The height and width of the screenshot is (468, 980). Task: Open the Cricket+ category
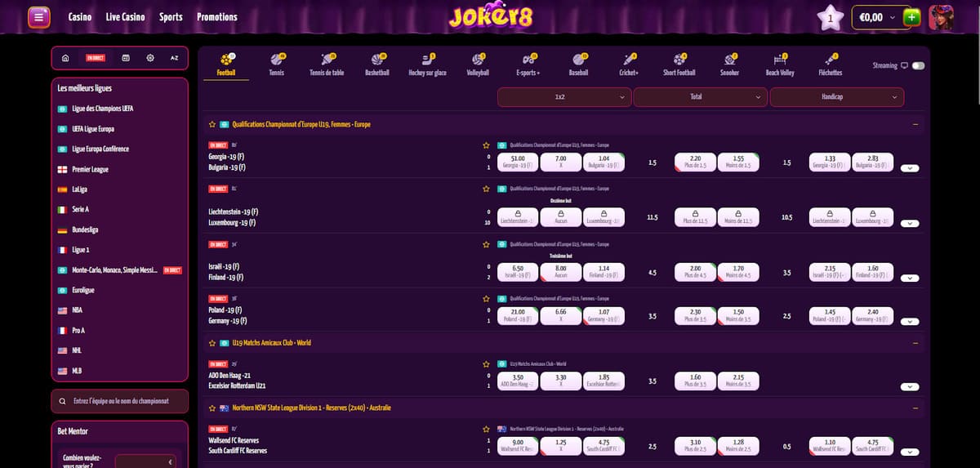tap(629, 65)
